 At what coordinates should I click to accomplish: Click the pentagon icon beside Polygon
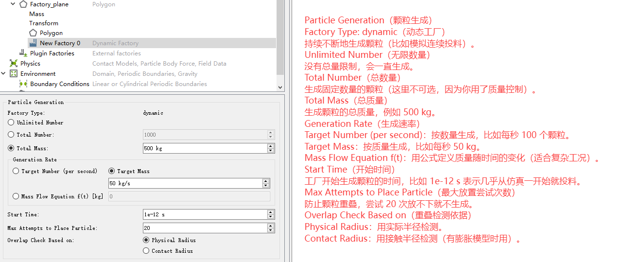coord(33,33)
